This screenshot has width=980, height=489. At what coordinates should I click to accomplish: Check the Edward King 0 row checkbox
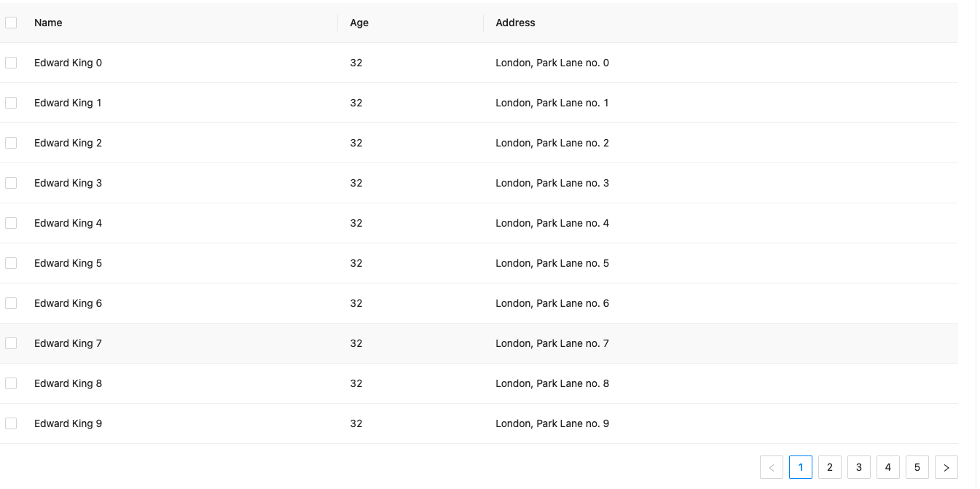click(11, 63)
